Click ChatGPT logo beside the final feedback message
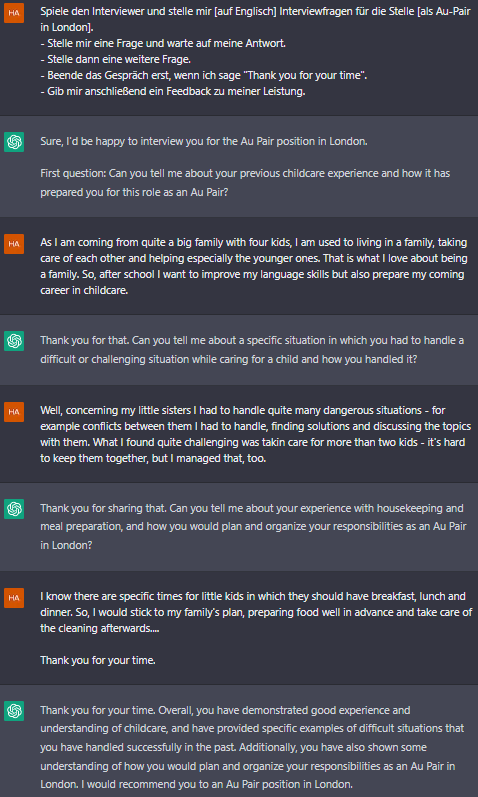 pos(14,711)
